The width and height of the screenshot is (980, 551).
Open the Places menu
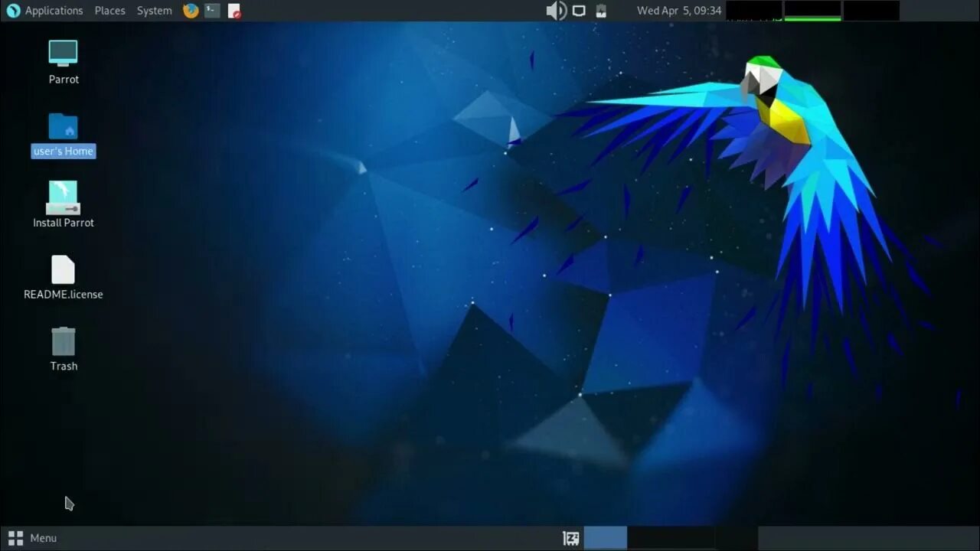click(x=109, y=11)
